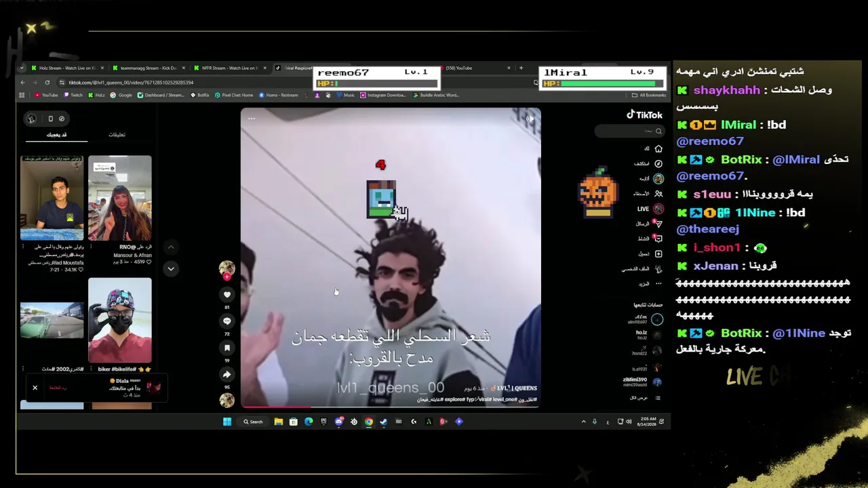Open video comments via speech bubble icon
The width and height of the screenshot is (868, 488).
click(227, 321)
